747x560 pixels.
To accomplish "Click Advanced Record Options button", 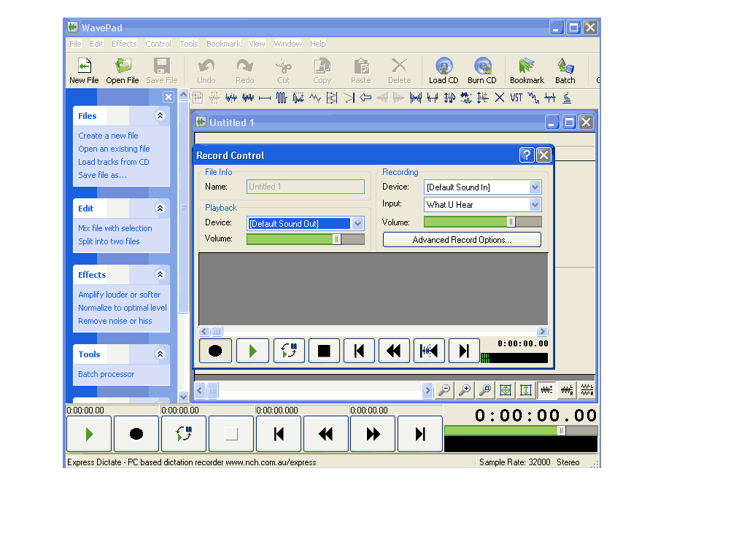I will tap(462, 239).
